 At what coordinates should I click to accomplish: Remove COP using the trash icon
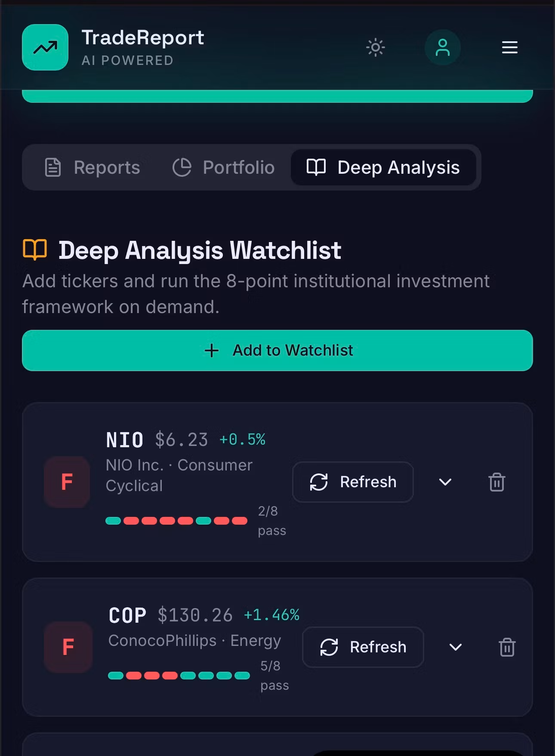(507, 647)
